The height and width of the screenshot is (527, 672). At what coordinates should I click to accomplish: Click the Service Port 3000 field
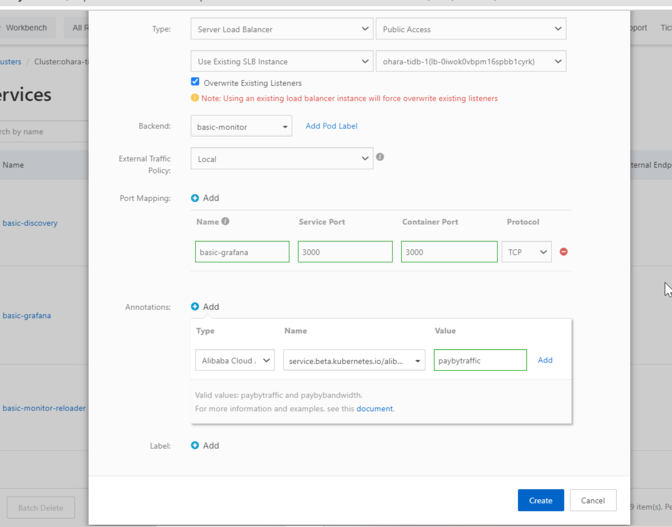point(345,252)
